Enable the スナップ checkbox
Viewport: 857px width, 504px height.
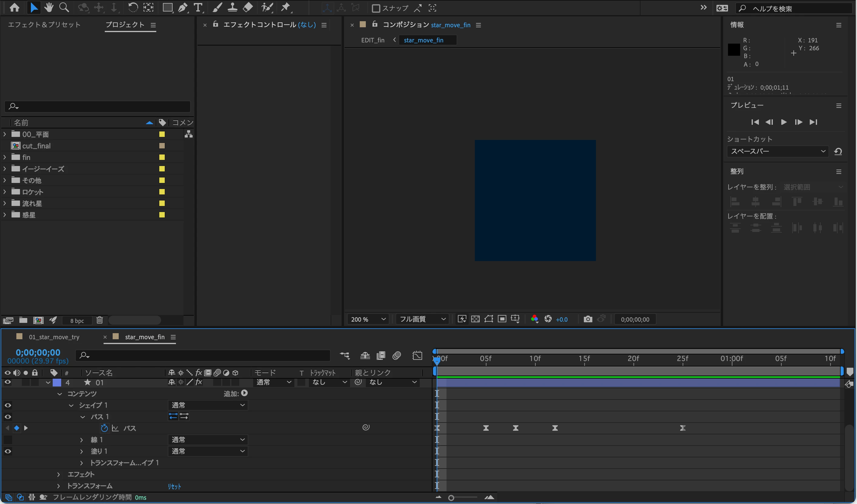tap(376, 8)
